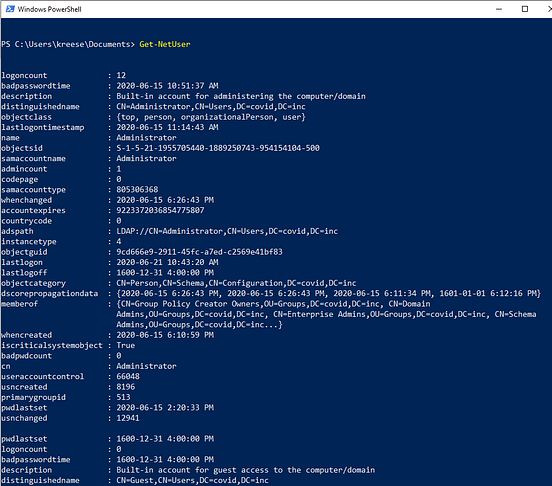Select distinguishedname CN=Administrator,CN=Users,DC=covid,DC=inc

click(x=211, y=107)
